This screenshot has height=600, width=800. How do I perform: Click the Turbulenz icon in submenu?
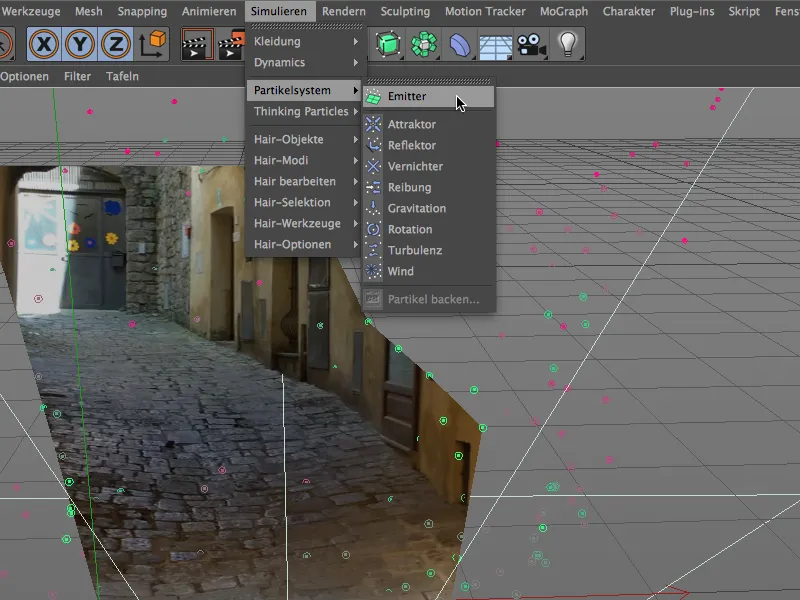pyautogui.click(x=373, y=250)
